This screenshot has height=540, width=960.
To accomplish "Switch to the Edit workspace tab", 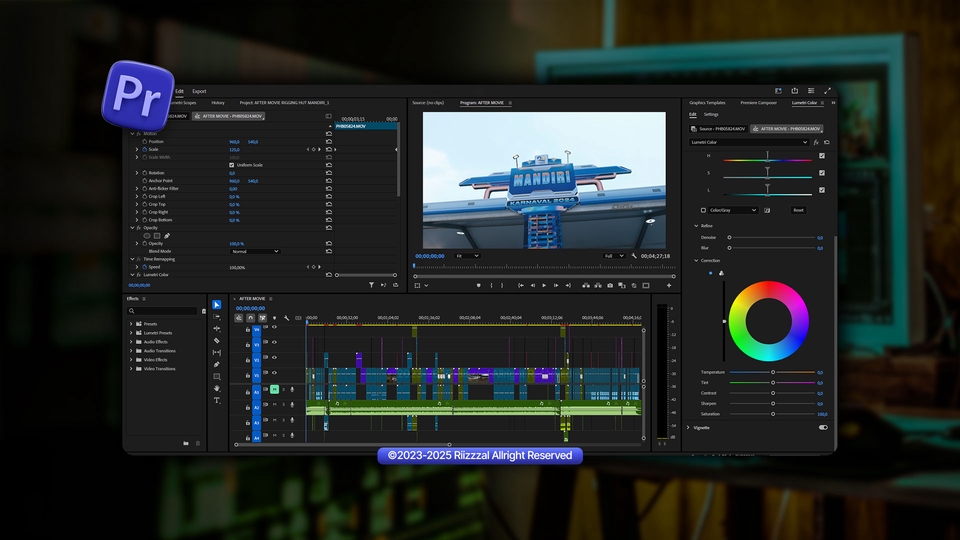I will click(x=179, y=91).
